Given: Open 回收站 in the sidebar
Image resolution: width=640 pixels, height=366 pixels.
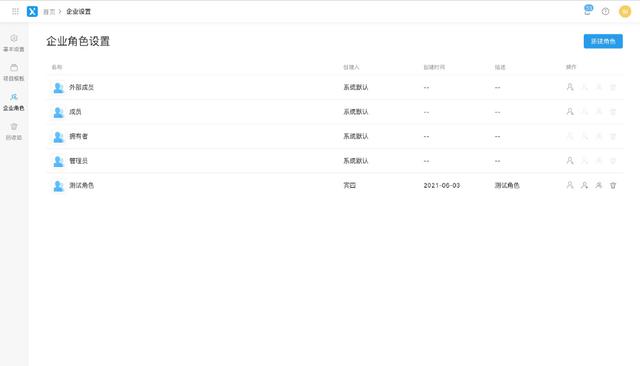Looking at the screenshot, I should [x=14, y=131].
